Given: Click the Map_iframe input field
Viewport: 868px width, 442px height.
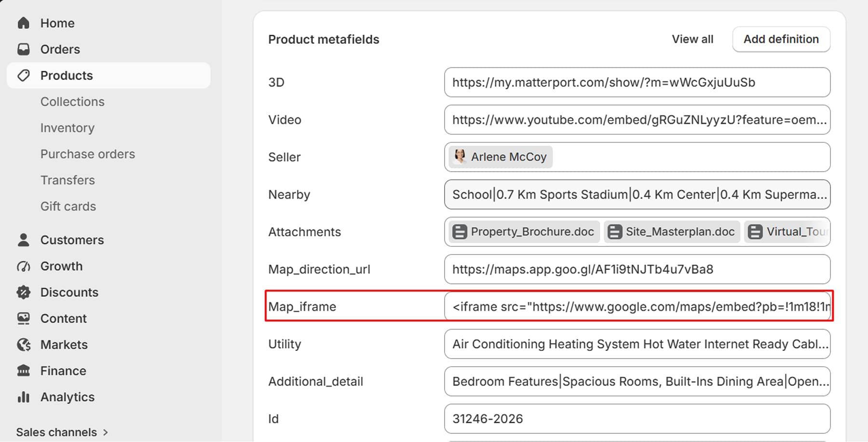Looking at the screenshot, I should (x=637, y=307).
